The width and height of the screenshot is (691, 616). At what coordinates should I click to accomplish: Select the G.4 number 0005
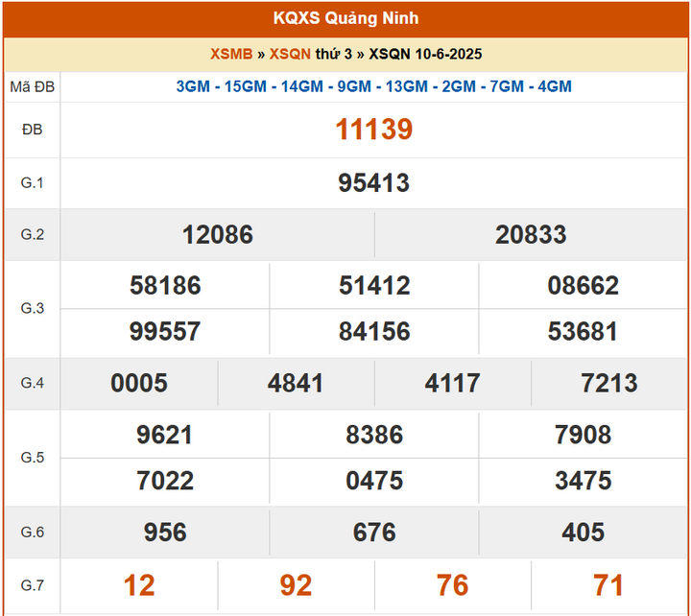tap(139, 383)
